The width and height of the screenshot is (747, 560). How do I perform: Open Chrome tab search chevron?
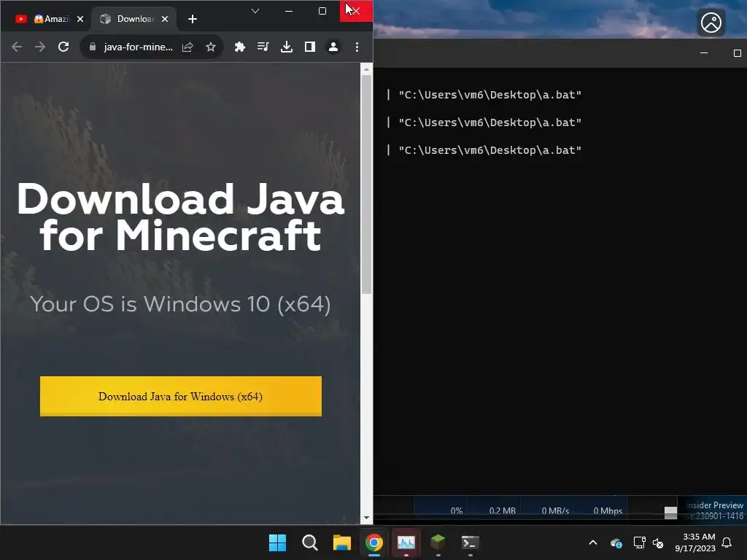pos(255,11)
